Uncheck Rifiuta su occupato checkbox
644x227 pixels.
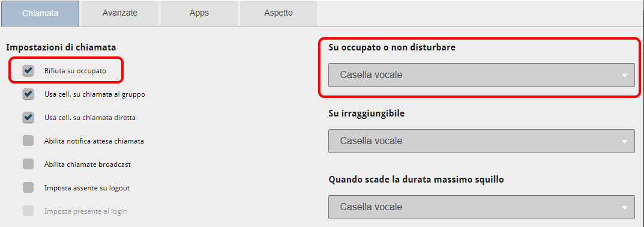point(28,71)
